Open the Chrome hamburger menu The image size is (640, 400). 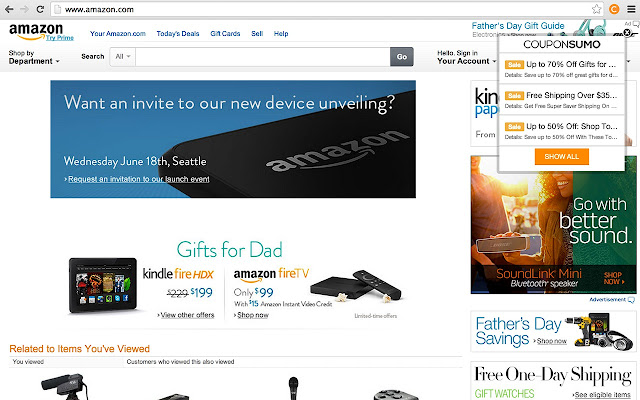[x=631, y=9]
